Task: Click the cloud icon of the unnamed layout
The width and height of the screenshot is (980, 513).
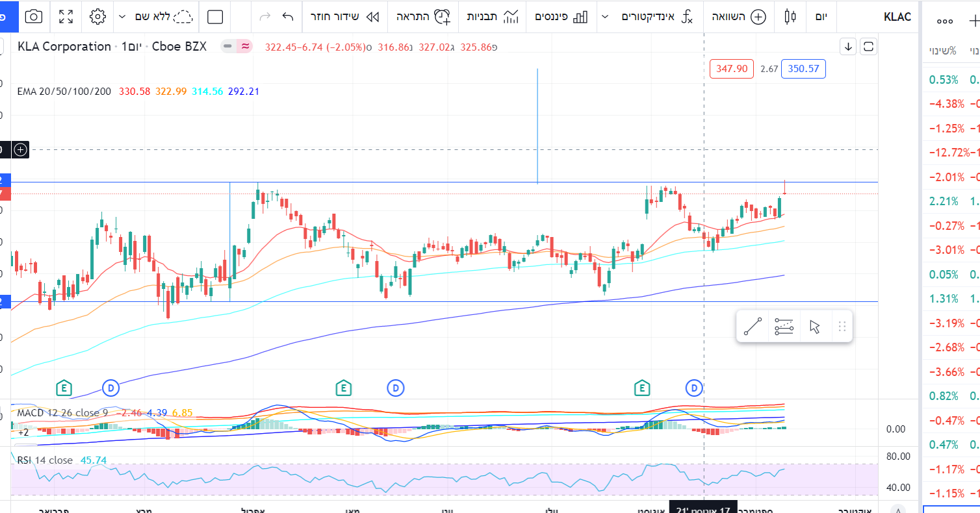Action: click(x=185, y=17)
